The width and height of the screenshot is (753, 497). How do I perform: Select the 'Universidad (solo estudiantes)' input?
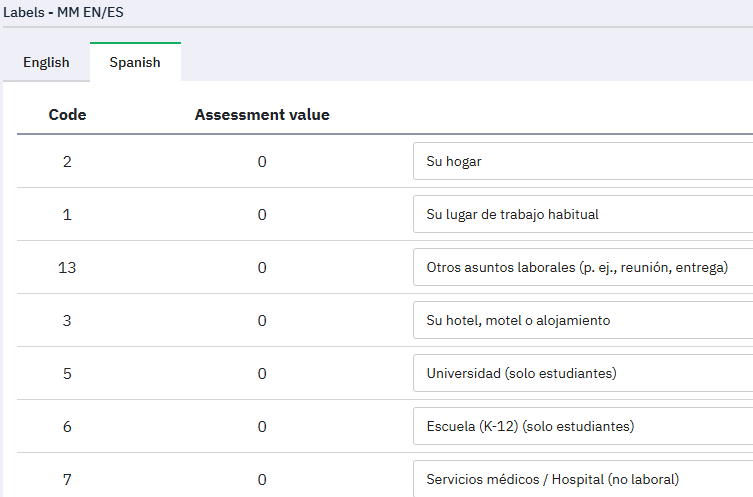582,373
